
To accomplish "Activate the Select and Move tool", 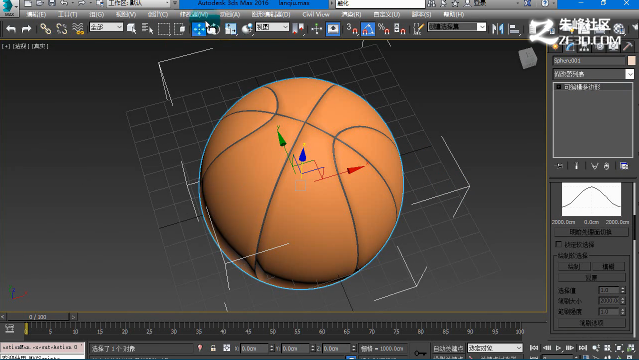I will click(x=199, y=29).
